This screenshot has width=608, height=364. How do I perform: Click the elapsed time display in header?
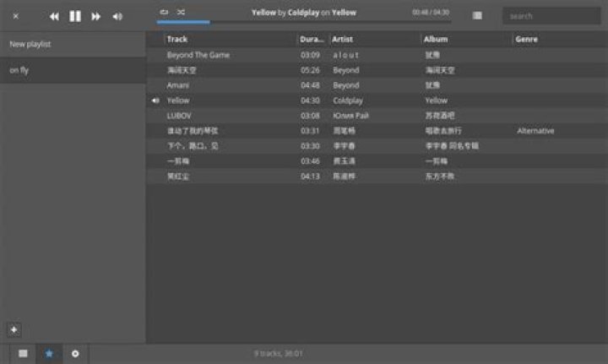431,12
